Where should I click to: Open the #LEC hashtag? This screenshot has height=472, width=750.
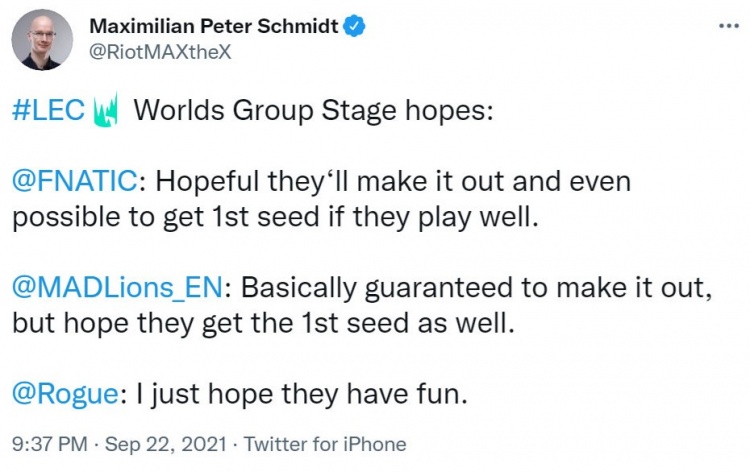pos(47,110)
